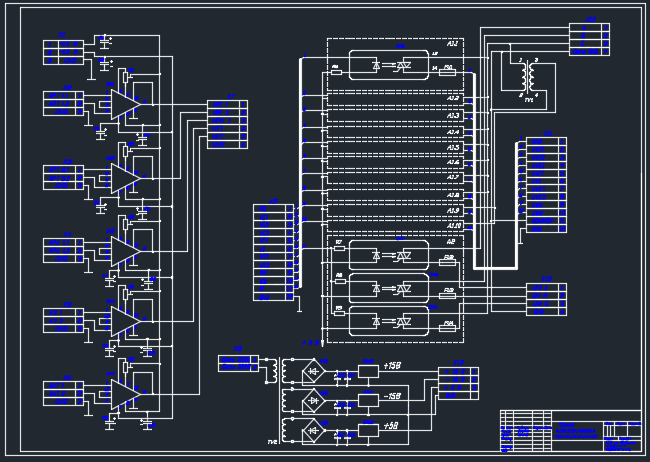
Task: Select the top optocoupler in block A2
Action: 389,255
